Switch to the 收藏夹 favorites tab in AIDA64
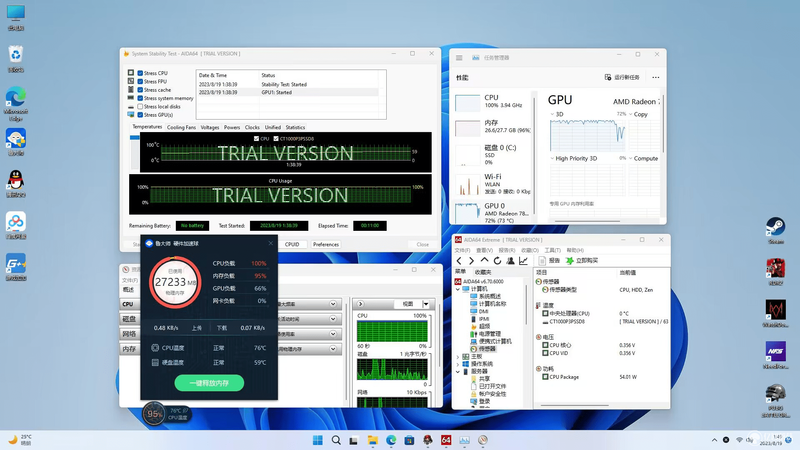Screen dimensions: 800x450 point(483,272)
